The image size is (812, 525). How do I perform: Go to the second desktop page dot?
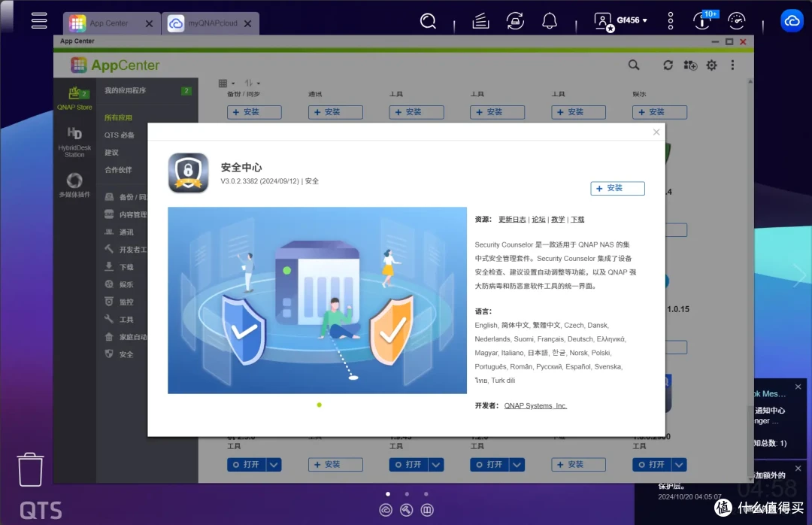click(x=407, y=494)
